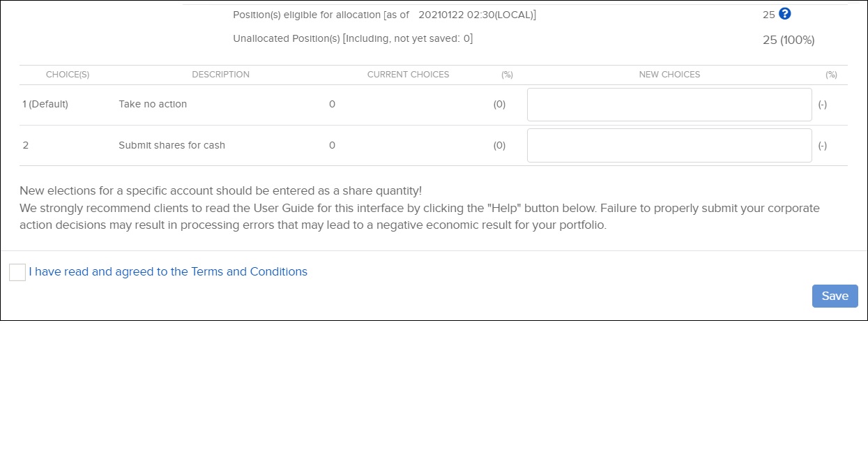
Task: Tick the Terms and Conditions checkbox
Action: coord(17,272)
